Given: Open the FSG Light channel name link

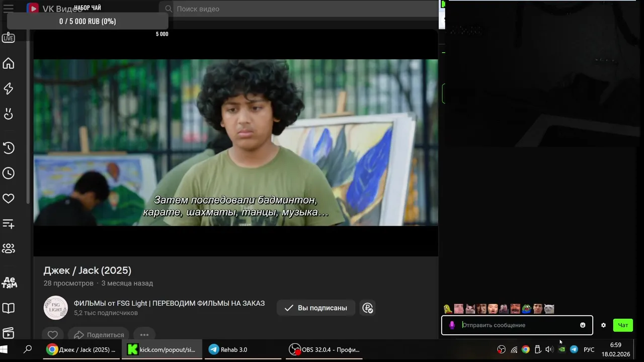Looking at the screenshot, I should click(169, 303).
